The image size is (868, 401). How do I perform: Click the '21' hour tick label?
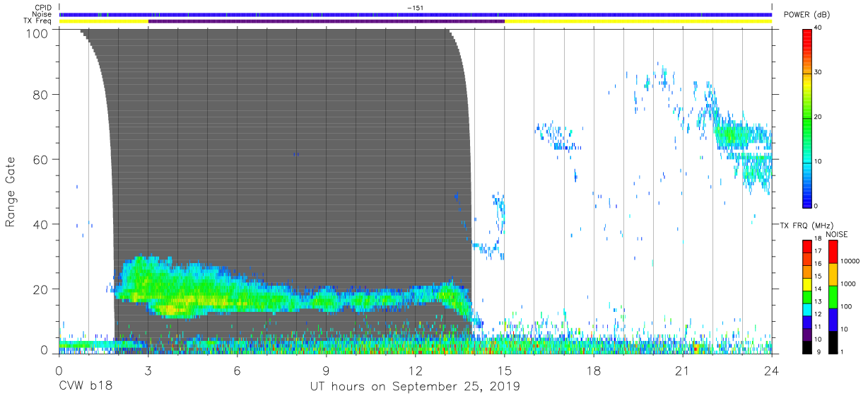coord(683,370)
